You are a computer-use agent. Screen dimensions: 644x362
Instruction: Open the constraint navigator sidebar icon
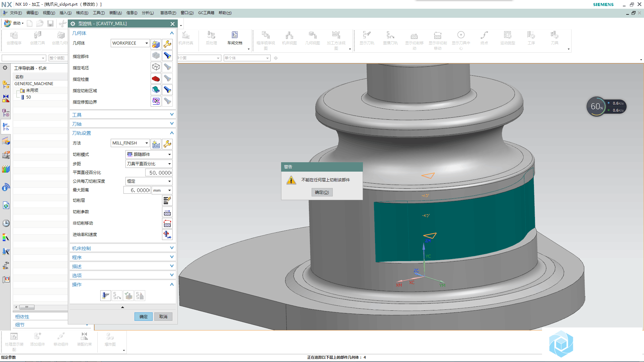coord(6,99)
